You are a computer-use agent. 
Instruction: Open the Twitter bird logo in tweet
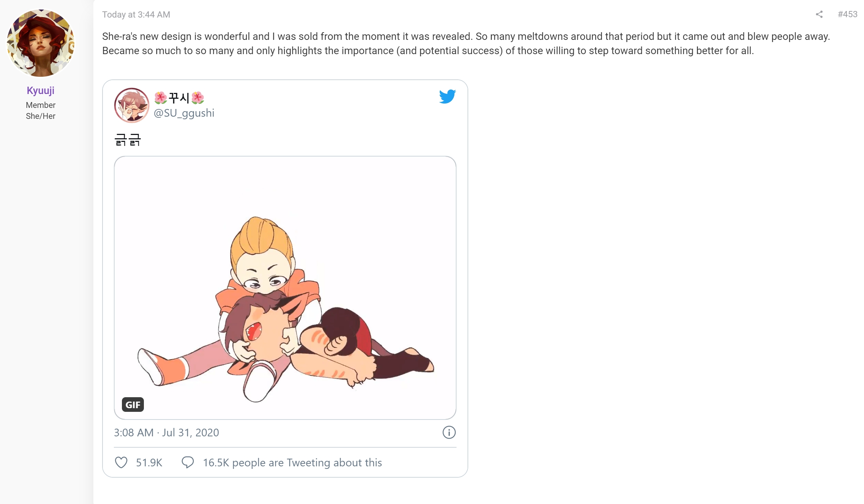(x=447, y=96)
